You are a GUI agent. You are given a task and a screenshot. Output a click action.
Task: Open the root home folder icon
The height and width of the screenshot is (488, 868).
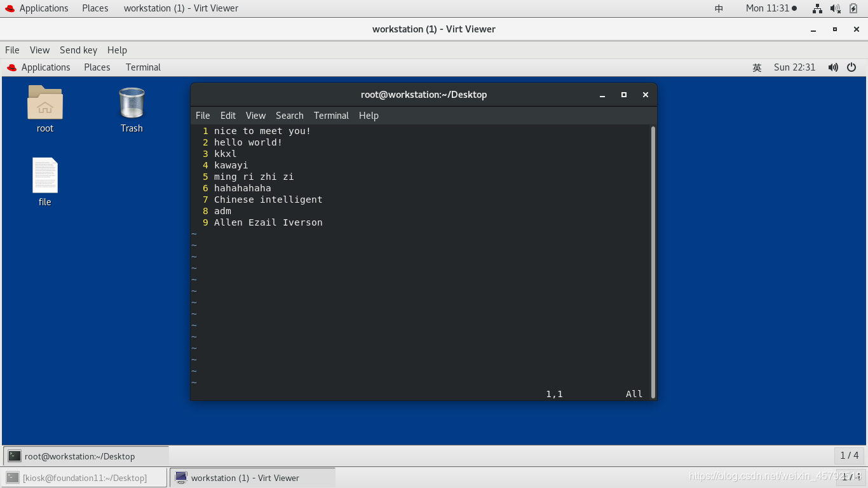tap(45, 103)
